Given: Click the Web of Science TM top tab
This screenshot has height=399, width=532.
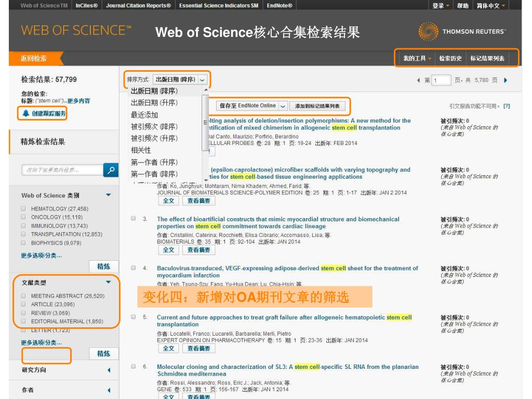Looking at the screenshot, I should coord(44,5).
